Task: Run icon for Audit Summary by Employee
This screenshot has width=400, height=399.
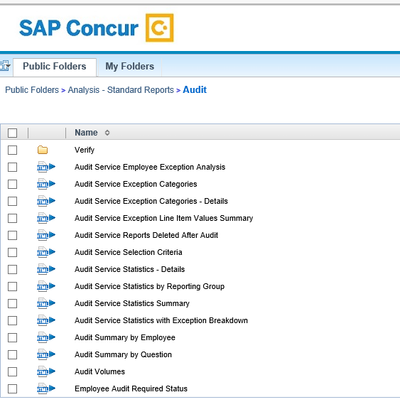Action: (46, 338)
